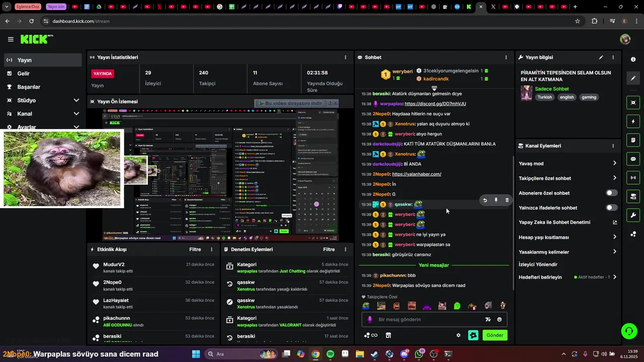Click the İzleyici Yönlendir option
Screen dimensions: 644x362
coord(538,264)
